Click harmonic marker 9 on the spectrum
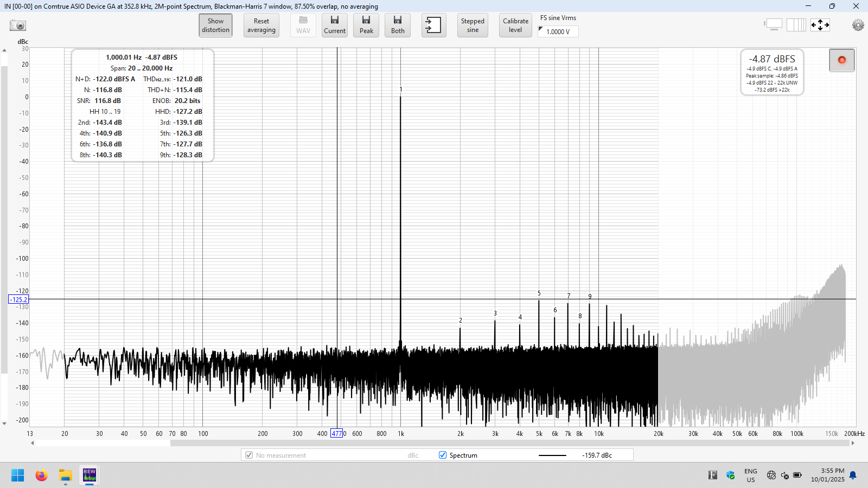This screenshot has height=488, width=868. coord(590,297)
